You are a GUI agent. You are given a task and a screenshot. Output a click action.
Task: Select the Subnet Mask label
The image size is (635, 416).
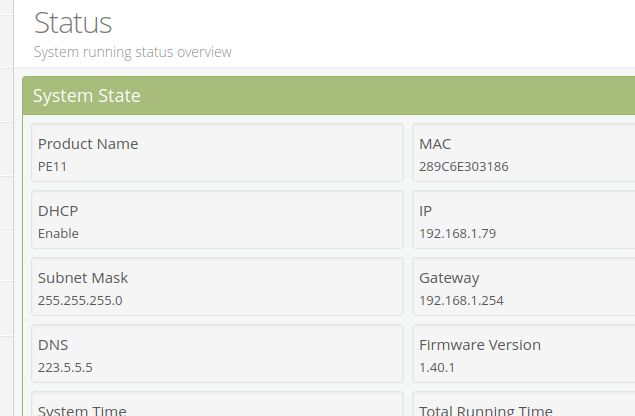(83, 278)
